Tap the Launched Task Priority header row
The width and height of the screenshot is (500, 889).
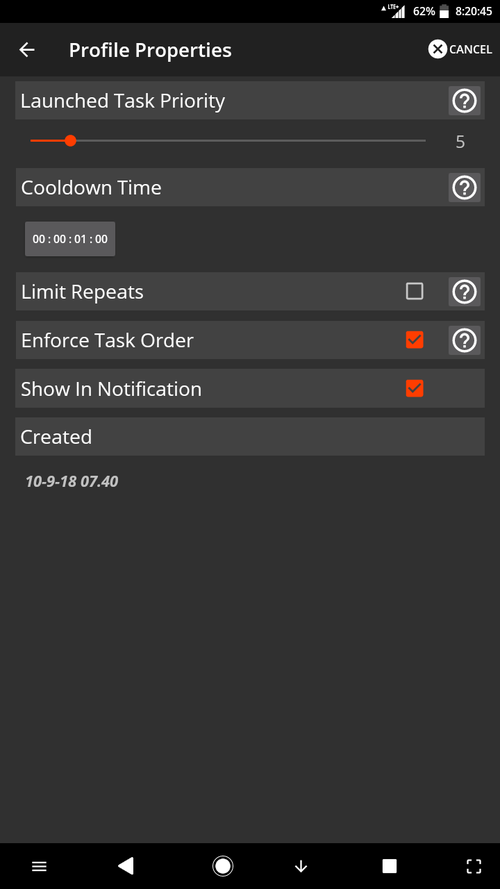click(250, 100)
